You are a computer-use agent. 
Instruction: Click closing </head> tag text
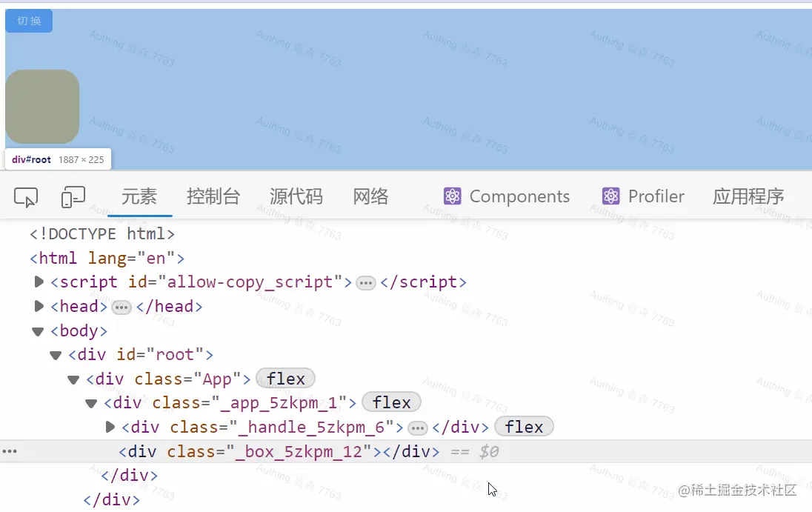point(170,307)
